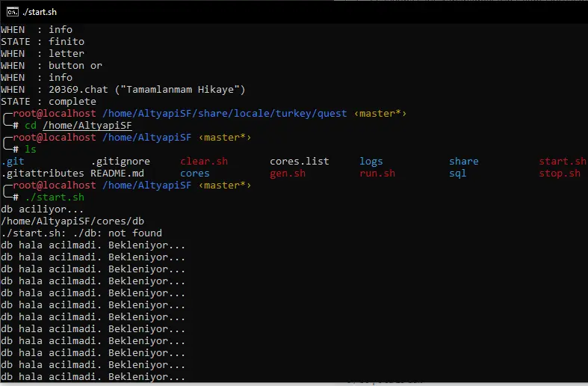Click the 'cd /home/AltyapiSF' command line
Image resolution: width=588 pixels, height=386 pixels.
(x=78, y=126)
